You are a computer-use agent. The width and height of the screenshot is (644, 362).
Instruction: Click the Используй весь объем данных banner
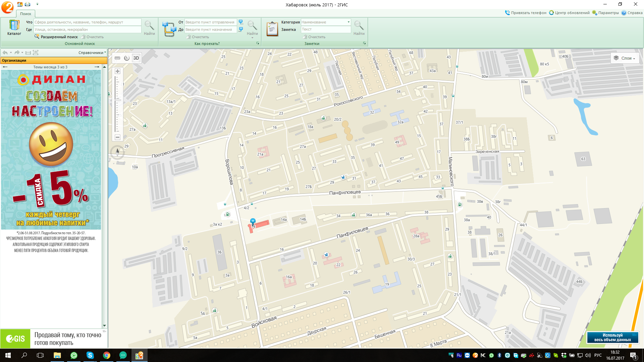[x=612, y=338]
